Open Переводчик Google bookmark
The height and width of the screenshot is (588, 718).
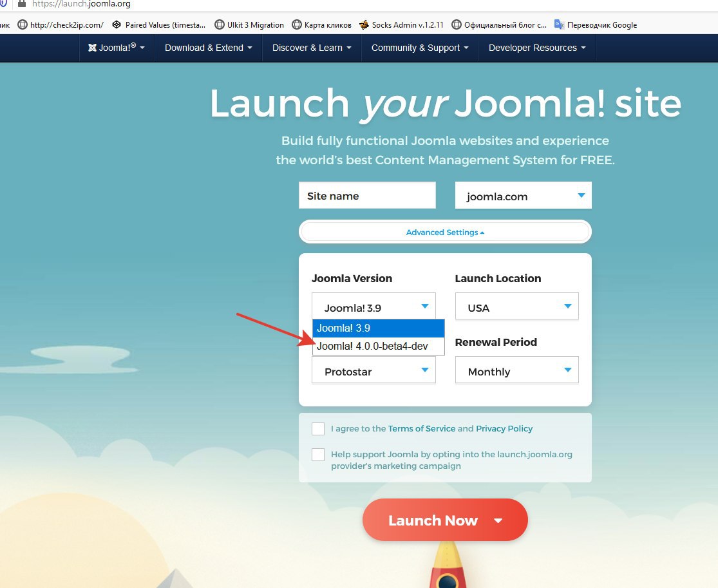coord(595,24)
